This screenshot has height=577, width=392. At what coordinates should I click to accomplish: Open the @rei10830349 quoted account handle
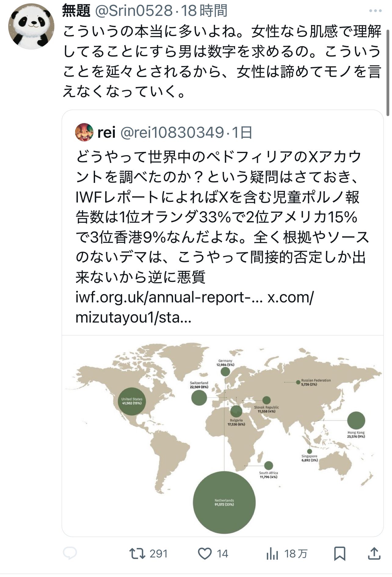pos(172,132)
